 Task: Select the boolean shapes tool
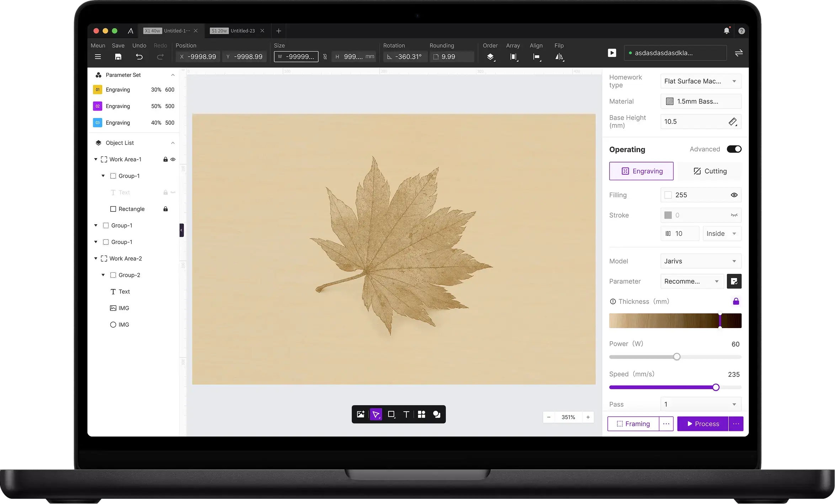tap(437, 414)
